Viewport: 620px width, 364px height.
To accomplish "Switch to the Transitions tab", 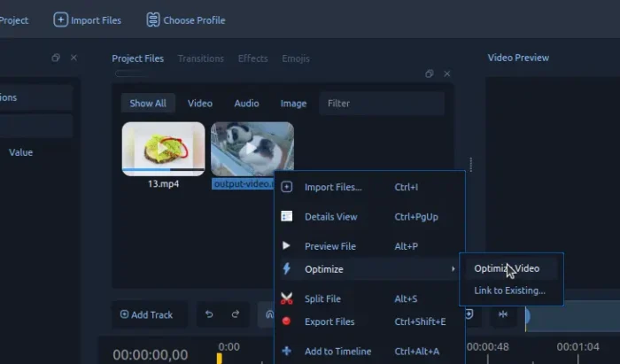I will pos(200,58).
